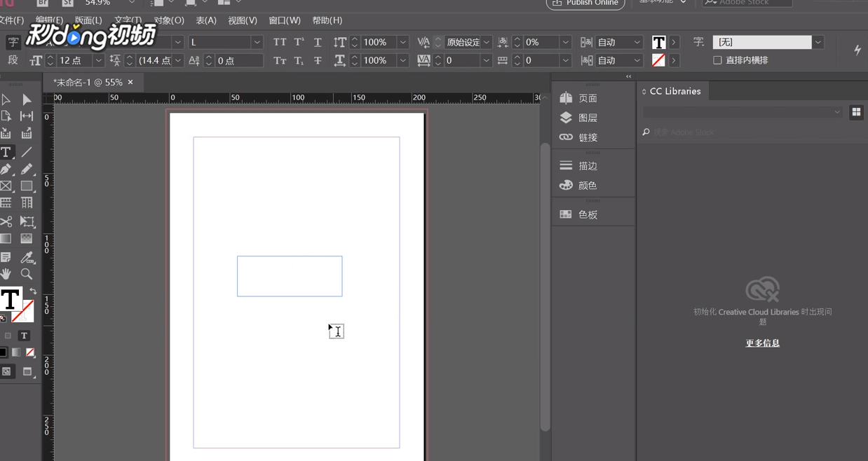Select the Zoom magnifier tool
The height and width of the screenshot is (461, 868).
click(27, 274)
